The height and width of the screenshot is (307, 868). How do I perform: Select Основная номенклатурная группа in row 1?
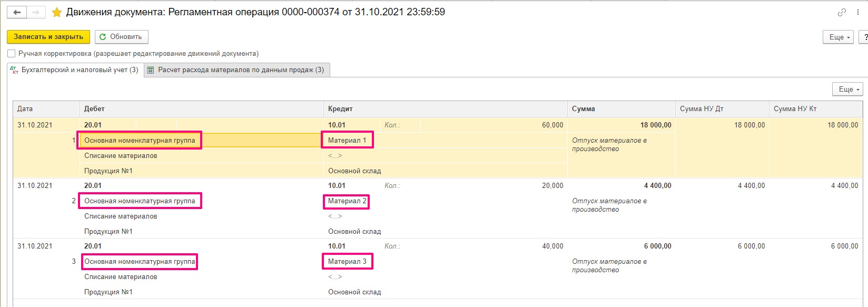coord(140,141)
